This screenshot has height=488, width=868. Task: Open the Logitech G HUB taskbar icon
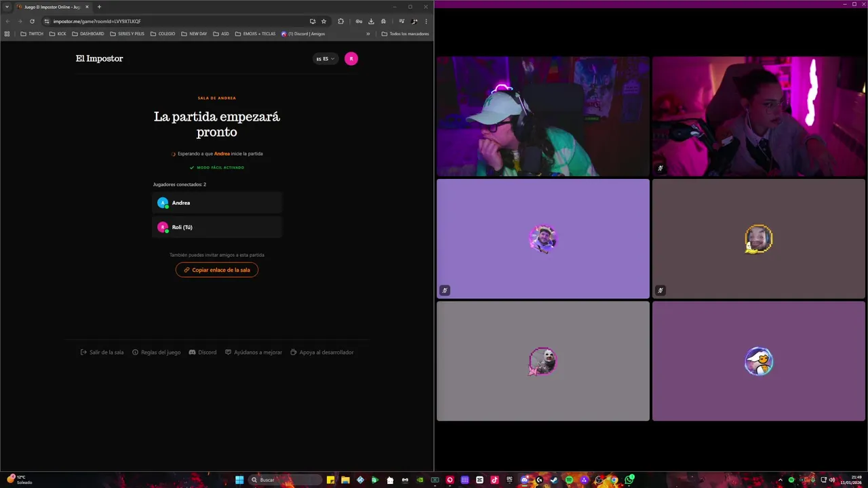click(x=539, y=480)
